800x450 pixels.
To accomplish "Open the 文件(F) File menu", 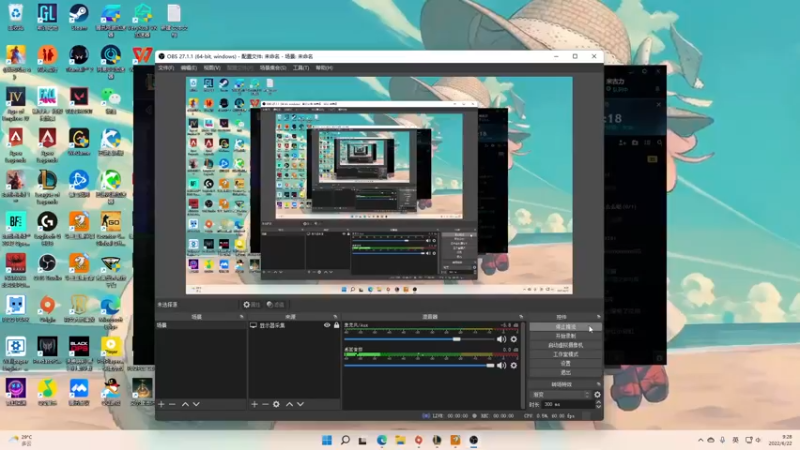I will pyautogui.click(x=166, y=68).
